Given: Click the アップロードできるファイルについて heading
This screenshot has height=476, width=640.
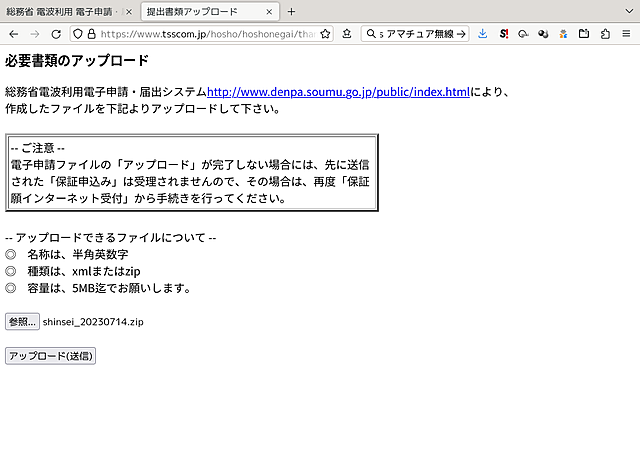Looking at the screenshot, I should pos(111,238).
